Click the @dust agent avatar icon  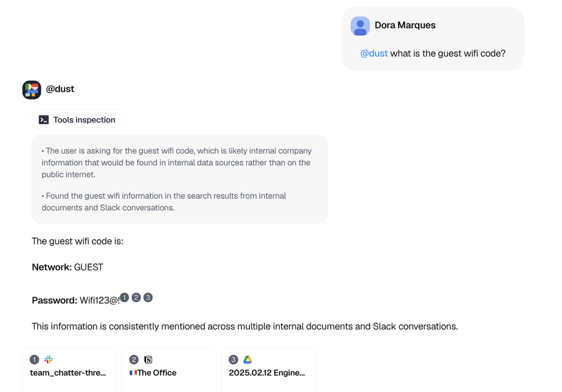(x=32, y=90)
